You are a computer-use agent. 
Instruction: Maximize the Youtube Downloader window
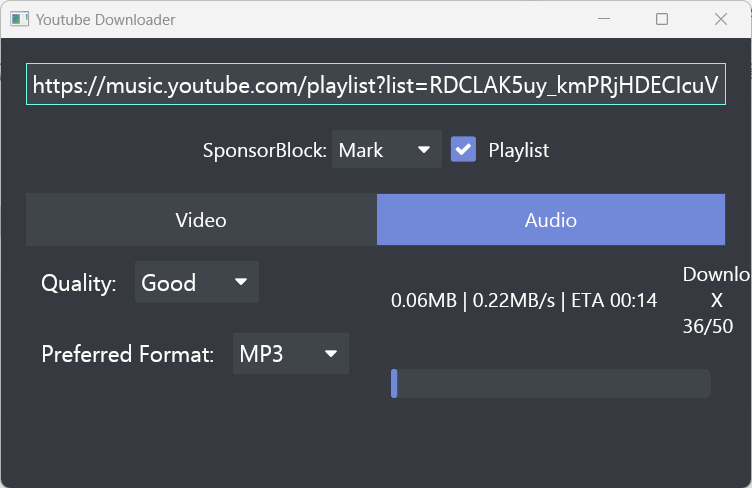(661, 19)
